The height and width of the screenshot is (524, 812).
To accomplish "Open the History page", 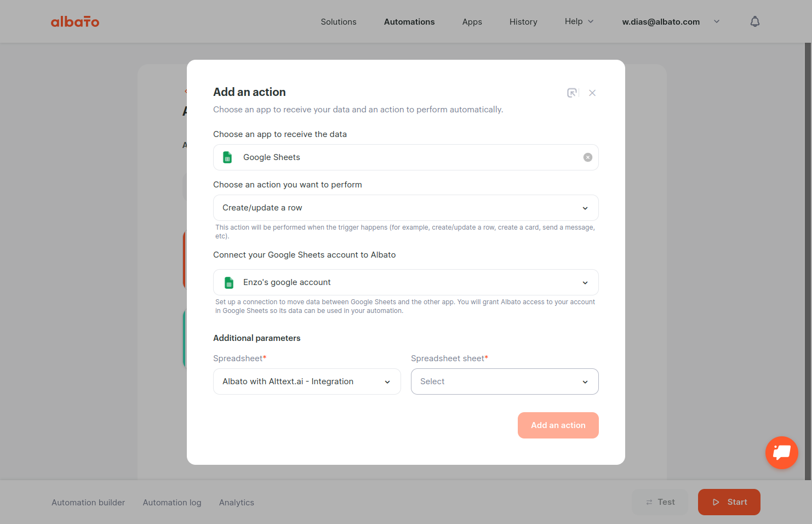I will (x=523, y=22).
